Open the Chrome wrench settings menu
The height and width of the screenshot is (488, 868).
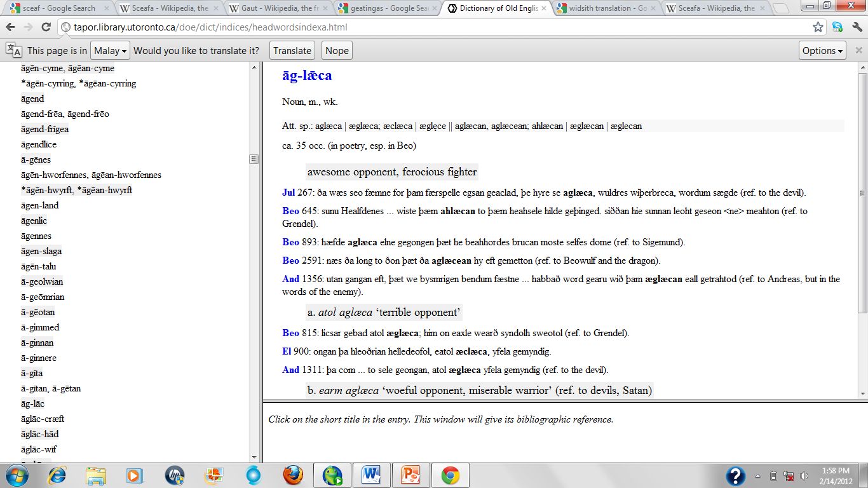pyautogui.click(x=856, y=27)
